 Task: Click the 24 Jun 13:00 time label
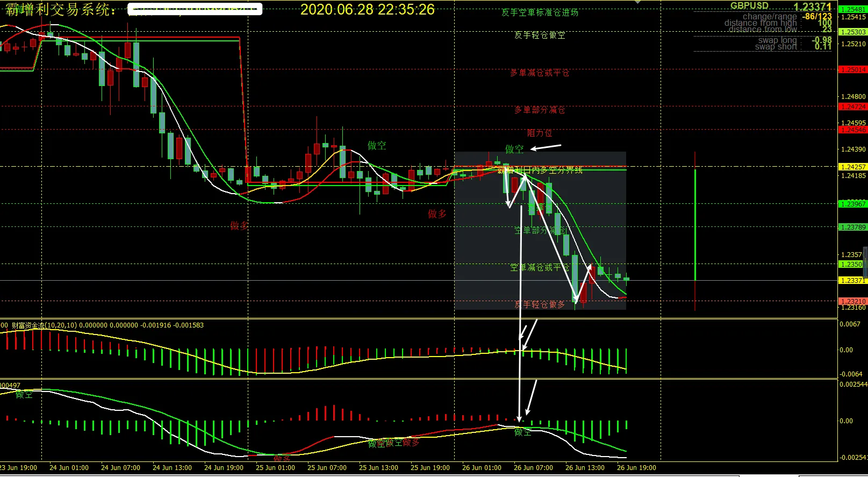pyautogui.click(x=172, y=468)
